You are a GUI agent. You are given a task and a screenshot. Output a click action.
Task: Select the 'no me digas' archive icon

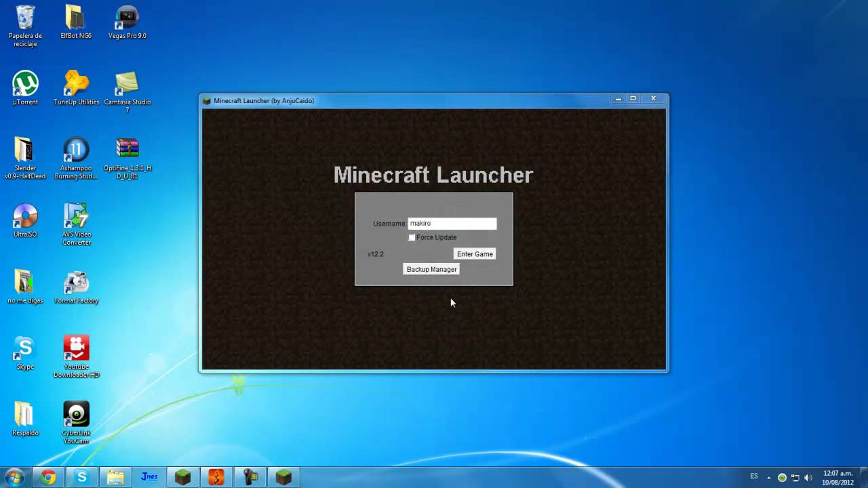click(25, 287)
